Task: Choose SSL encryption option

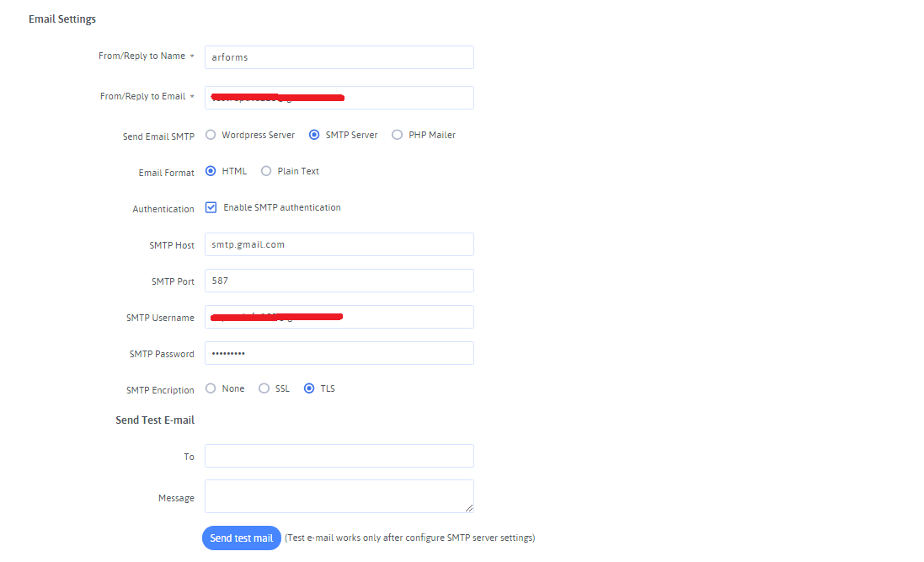Action: [x=264, y=388]
